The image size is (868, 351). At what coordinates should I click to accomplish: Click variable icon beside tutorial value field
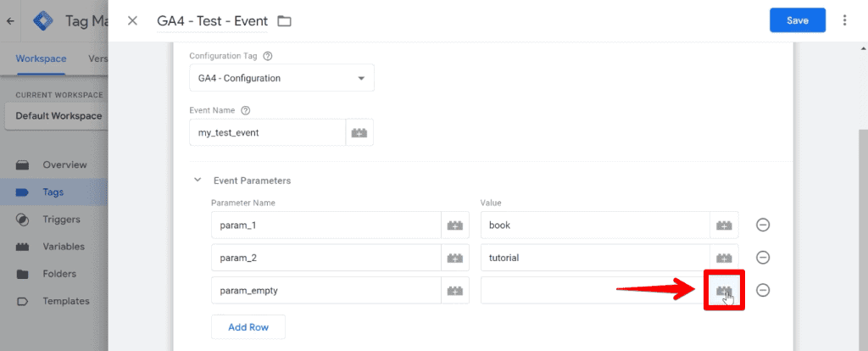point(724,258)
